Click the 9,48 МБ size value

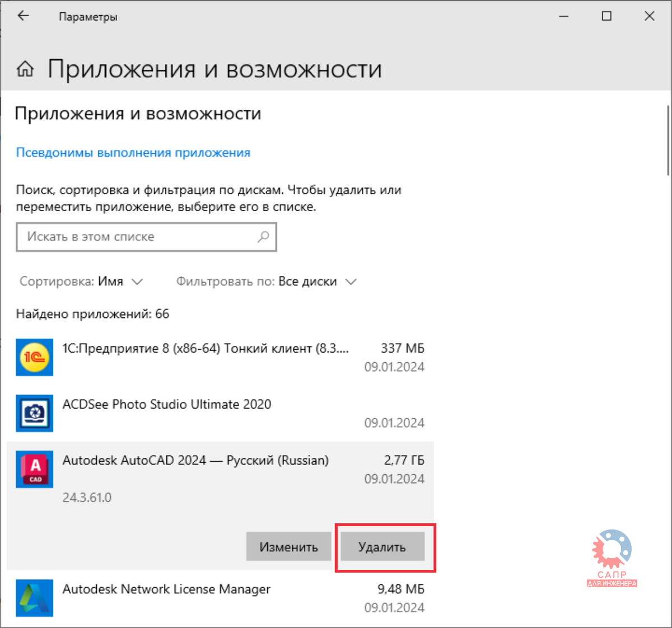pos(401,589)
